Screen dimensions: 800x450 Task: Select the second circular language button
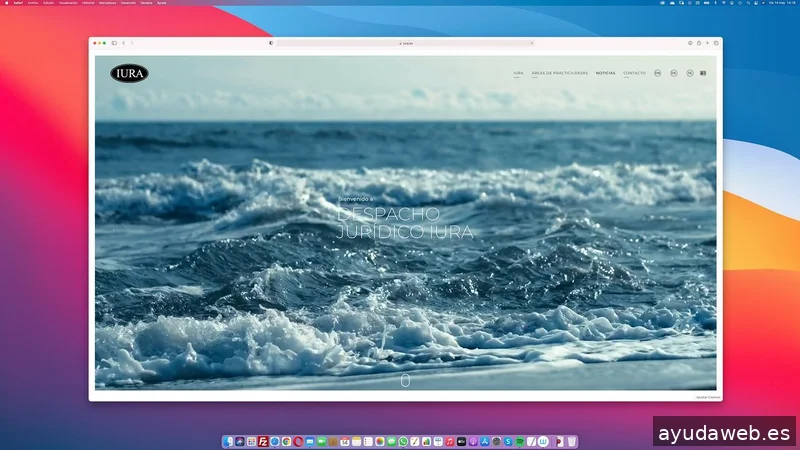pos(674,73)
